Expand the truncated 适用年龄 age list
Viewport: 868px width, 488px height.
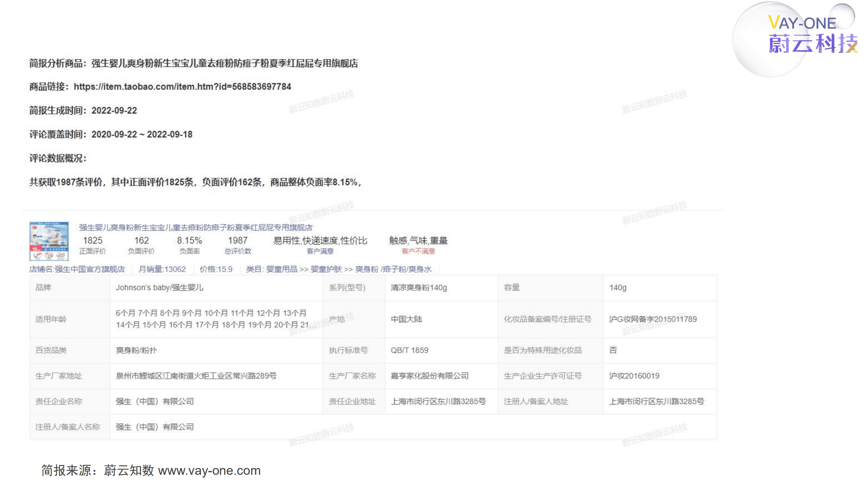314,327
